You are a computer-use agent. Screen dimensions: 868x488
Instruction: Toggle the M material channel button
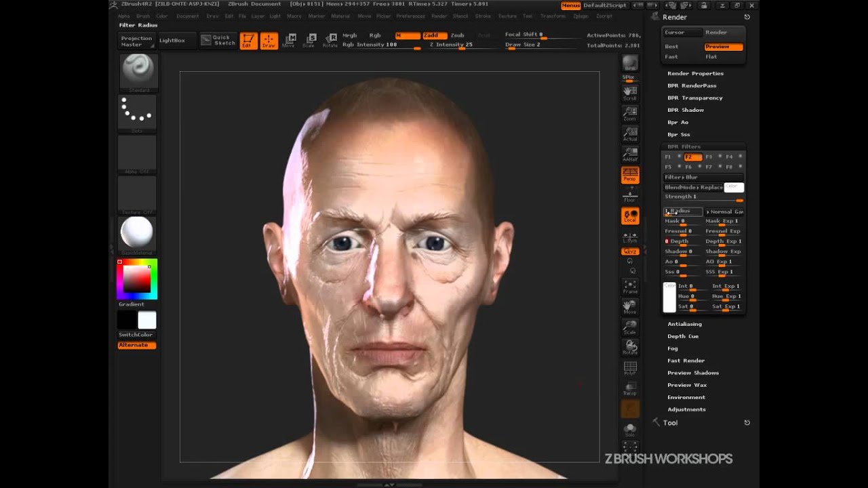(x=408, y=35)
